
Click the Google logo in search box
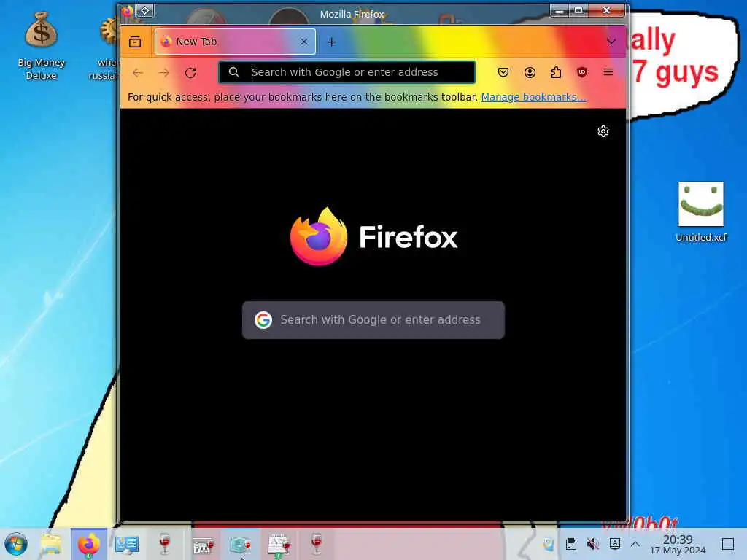tap(263, 320)
